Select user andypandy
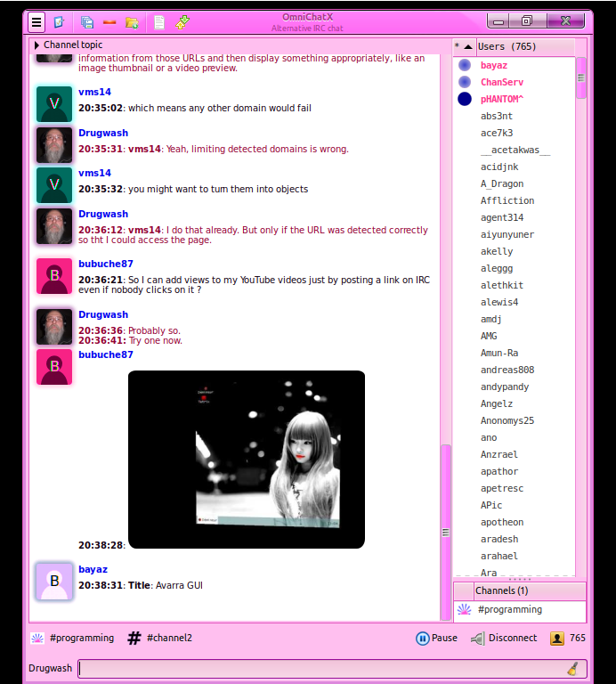Viewport: 616px width, 684px height. (505, 387)
